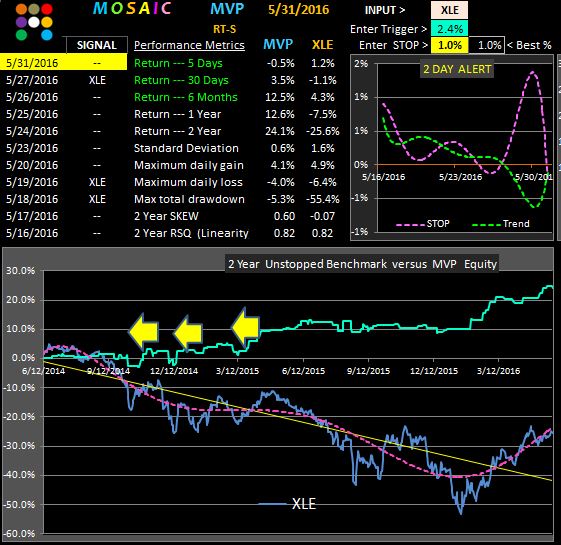The image size is (561, 545).
Task: Click the Maximum daily loss label
Action: click(188, 182)
